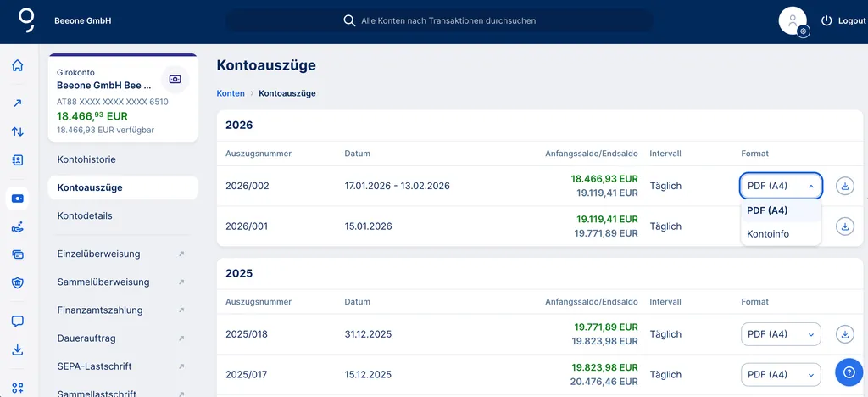Screen dimensions: 868x397
Task: Choose PDF (A4) option in dropdown list
Action: (x=768, y=210)
